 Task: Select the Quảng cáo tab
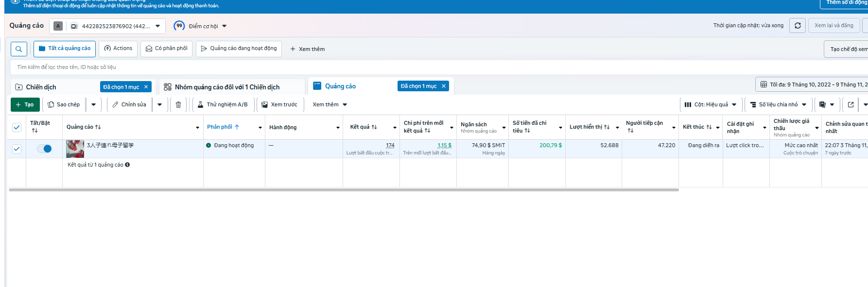(340, 86)
